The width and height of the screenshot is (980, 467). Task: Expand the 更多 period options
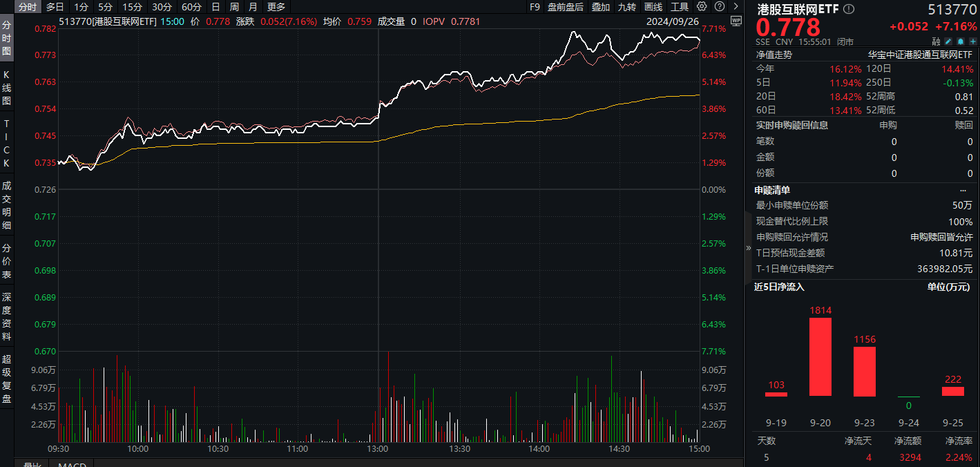(x=276, y=7)
